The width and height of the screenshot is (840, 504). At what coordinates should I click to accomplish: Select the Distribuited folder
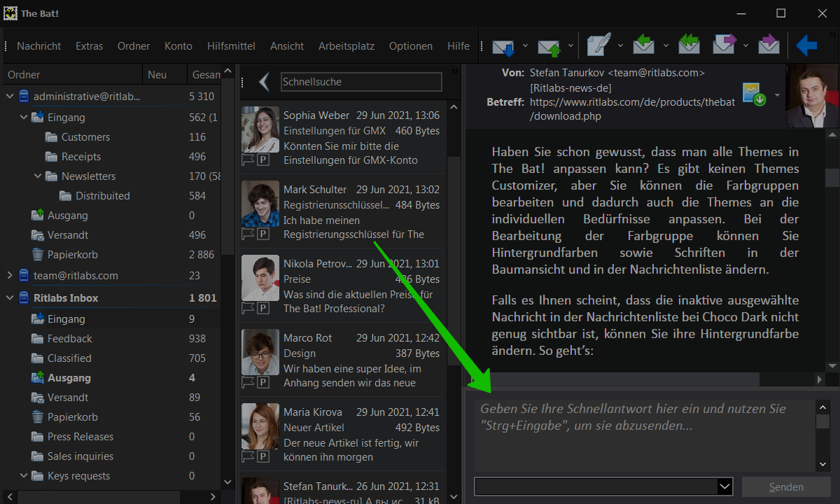103,195
